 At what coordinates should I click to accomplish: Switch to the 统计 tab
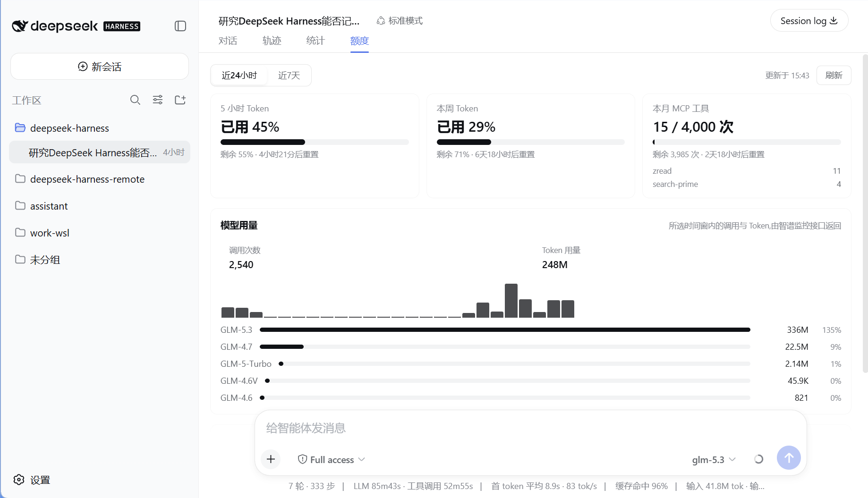click(x=315, y=41)
